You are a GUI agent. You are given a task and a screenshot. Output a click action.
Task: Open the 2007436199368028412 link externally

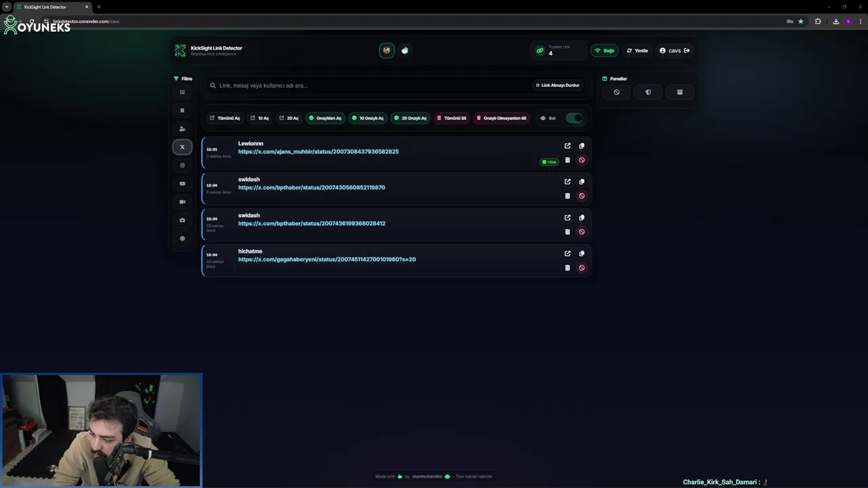[x=568, y=218]
